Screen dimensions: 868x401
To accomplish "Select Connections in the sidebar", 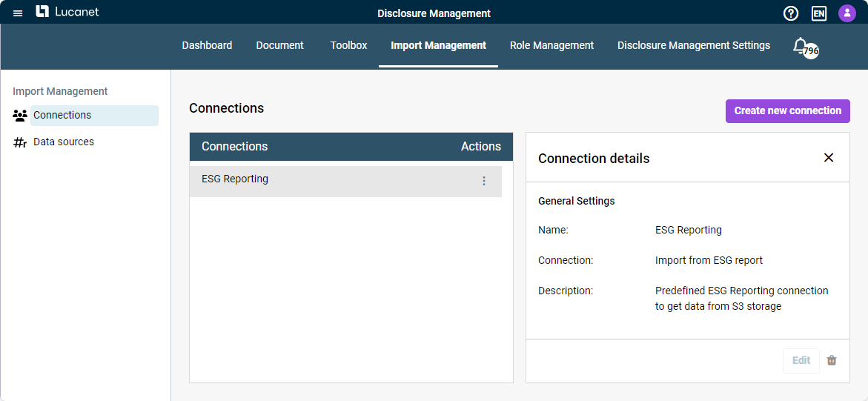I will pos(94,115).
